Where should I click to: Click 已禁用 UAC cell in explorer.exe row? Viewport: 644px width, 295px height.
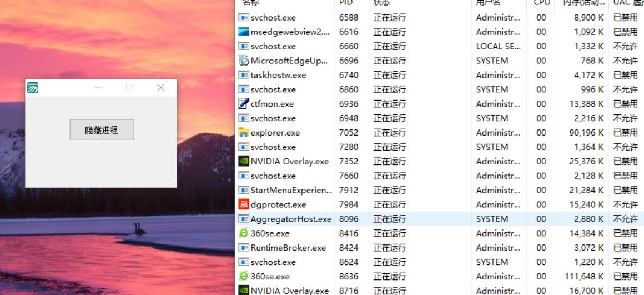[626, 133]
